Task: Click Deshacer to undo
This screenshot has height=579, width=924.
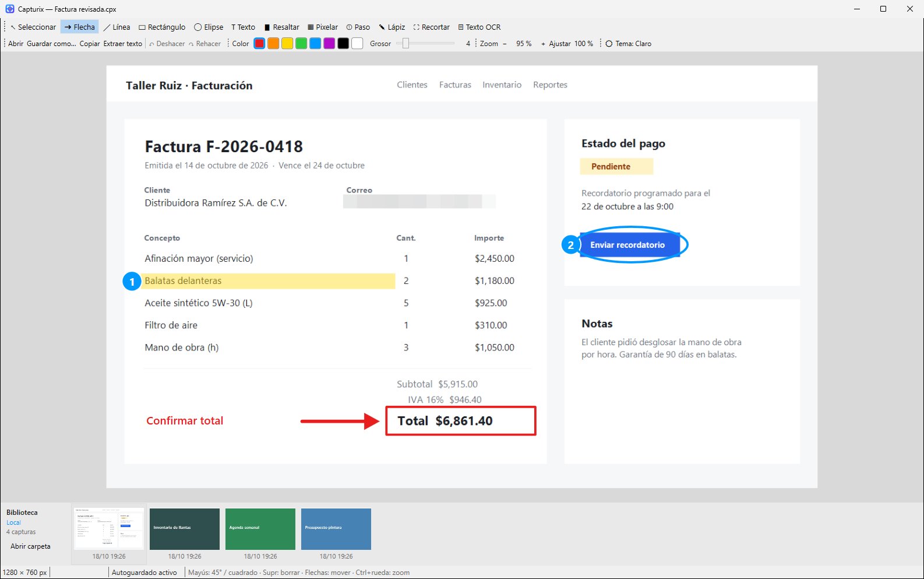Action: 167,44
